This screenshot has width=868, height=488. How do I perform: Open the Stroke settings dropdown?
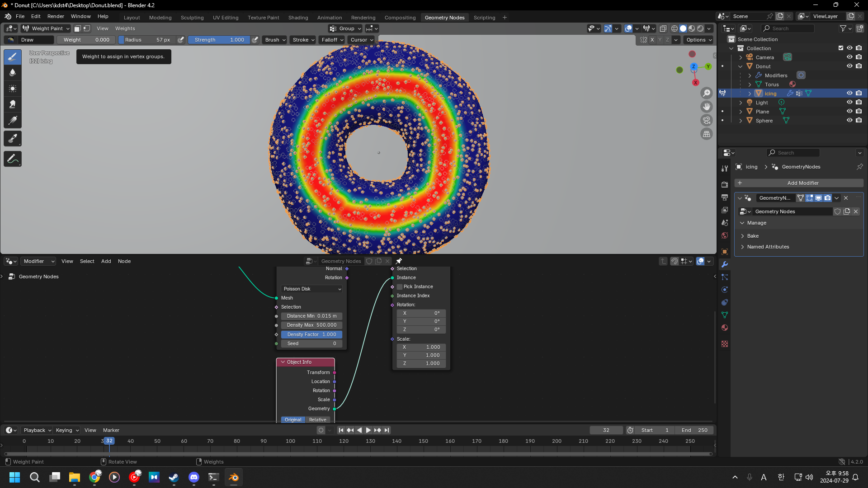pyautogui.click(x=303, y=40)
